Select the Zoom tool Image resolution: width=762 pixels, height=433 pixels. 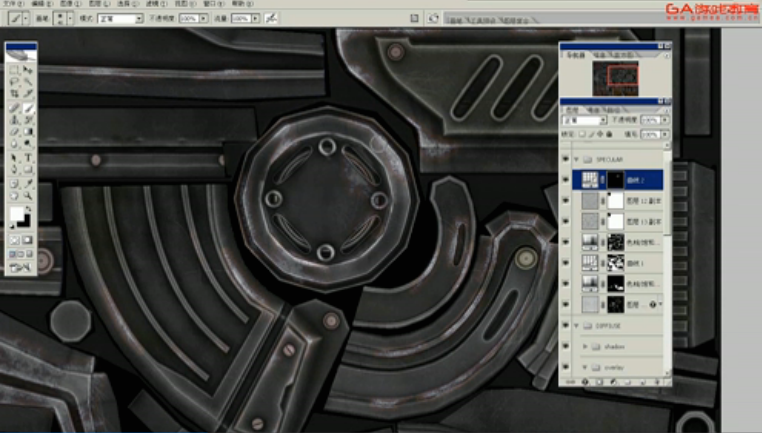click(x=28, y=196)
